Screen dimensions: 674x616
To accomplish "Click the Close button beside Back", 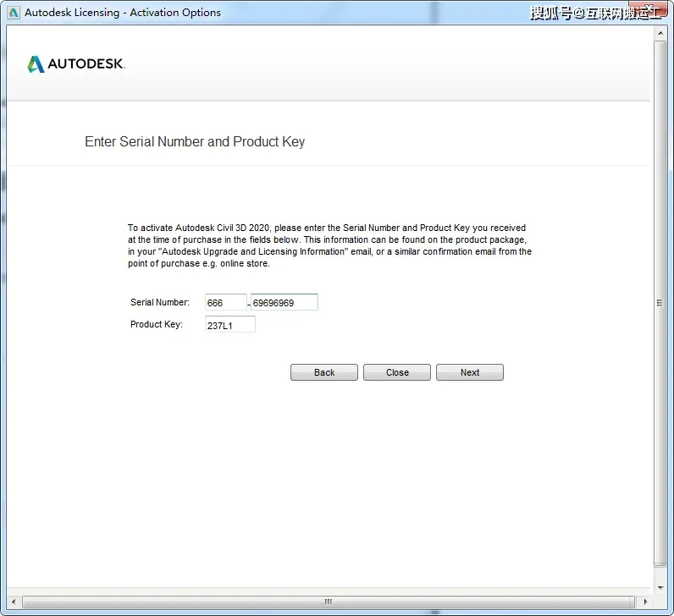I will pos(397,372).
